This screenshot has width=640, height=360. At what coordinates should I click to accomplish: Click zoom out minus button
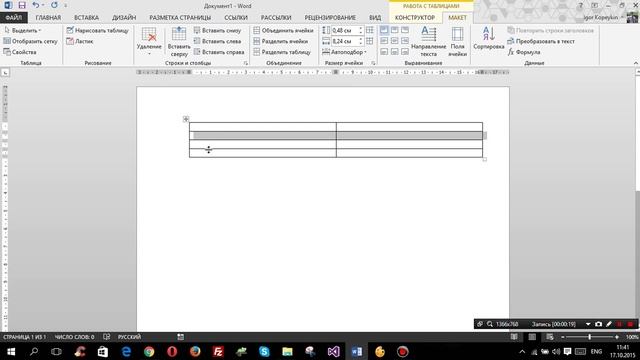[x=563, y=337]
